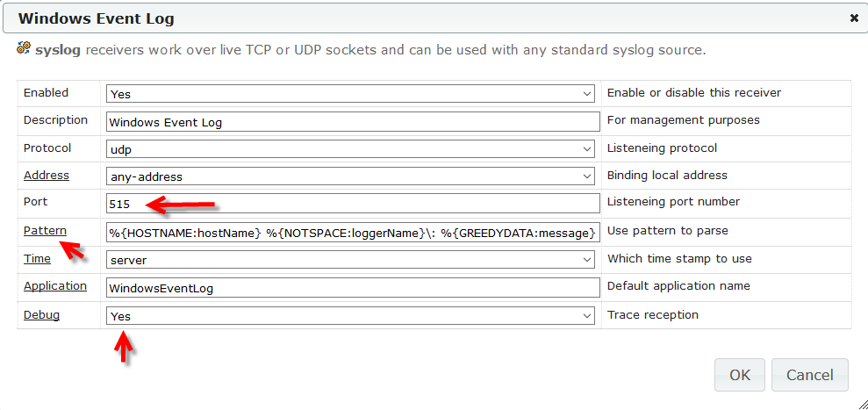Open the Address help link
The width and height of the screenshot is (868, 410).
(47, 175)
